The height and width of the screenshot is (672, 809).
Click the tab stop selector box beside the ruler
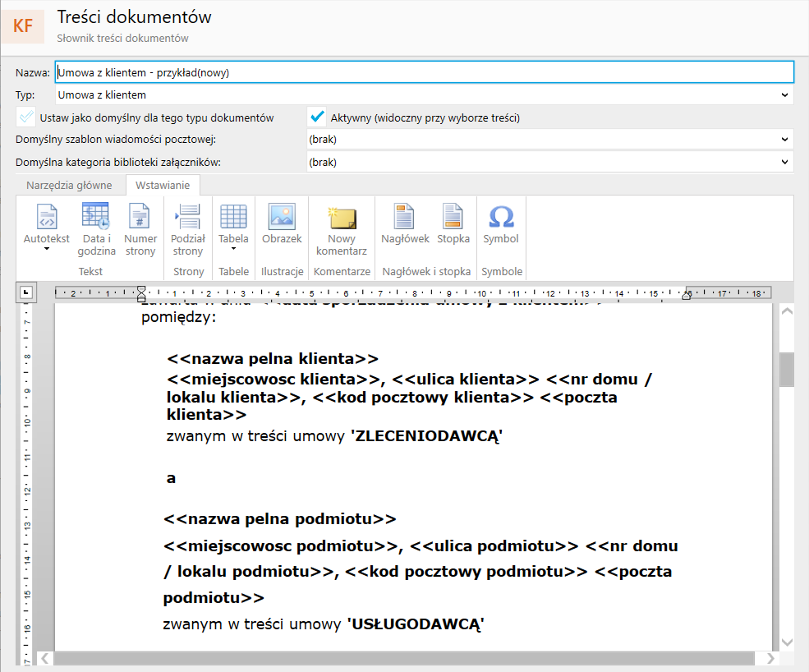tap(25, 292)
